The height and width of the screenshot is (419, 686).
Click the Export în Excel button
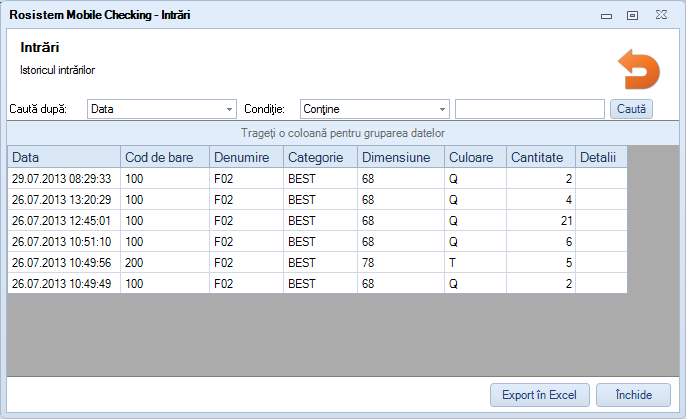(x=540, y=395)
